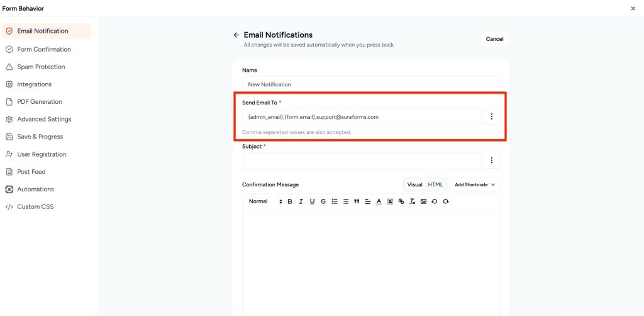
Task: Toggle strikethrough formatting in editor toolbar
Action: point(323,201)
